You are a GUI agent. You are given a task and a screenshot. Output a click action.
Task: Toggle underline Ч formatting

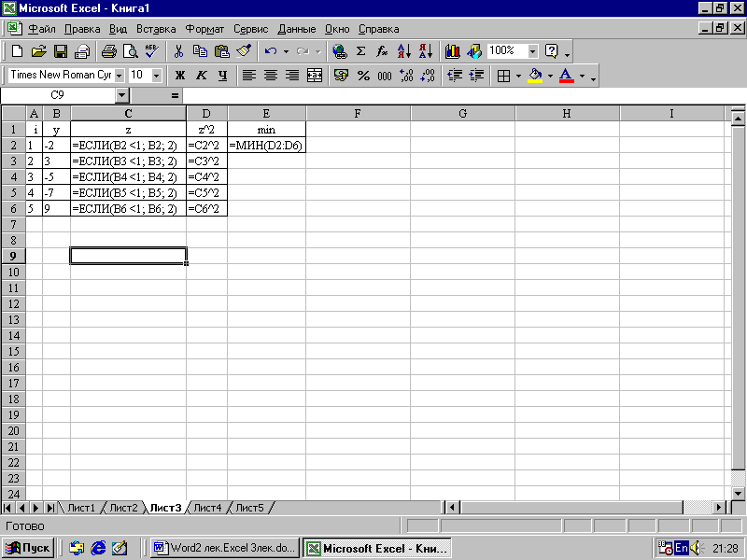click(x=222, y=76)
